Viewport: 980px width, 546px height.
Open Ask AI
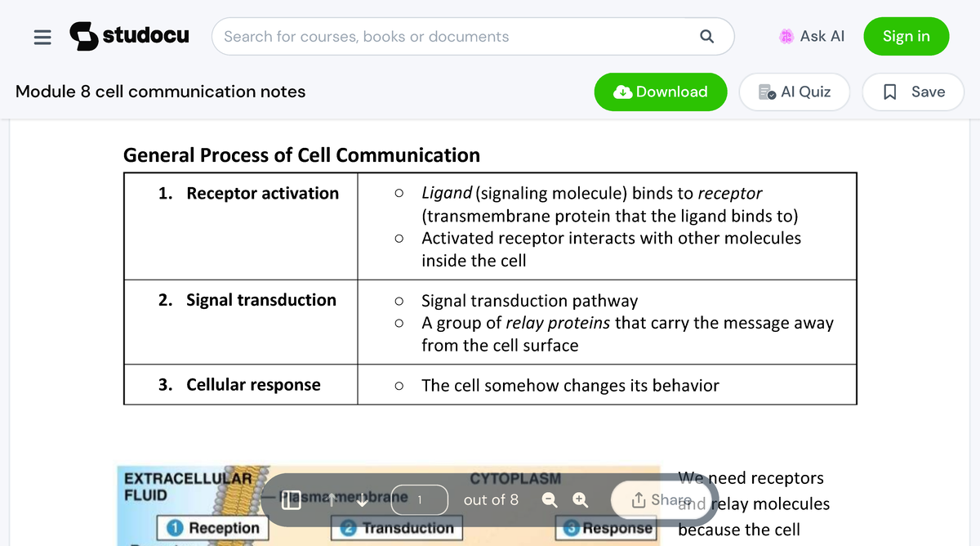click(812, 36)
